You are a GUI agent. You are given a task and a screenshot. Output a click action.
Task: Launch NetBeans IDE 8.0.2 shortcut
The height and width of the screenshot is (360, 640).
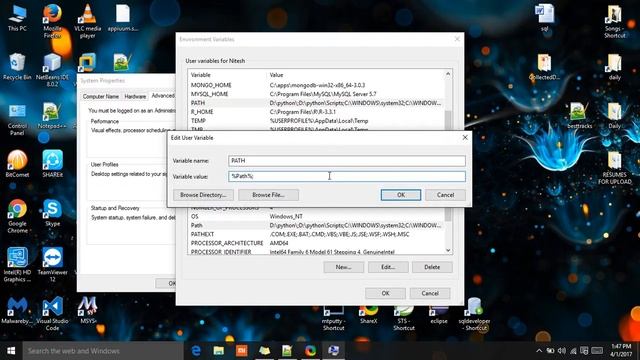coord(52,70)
